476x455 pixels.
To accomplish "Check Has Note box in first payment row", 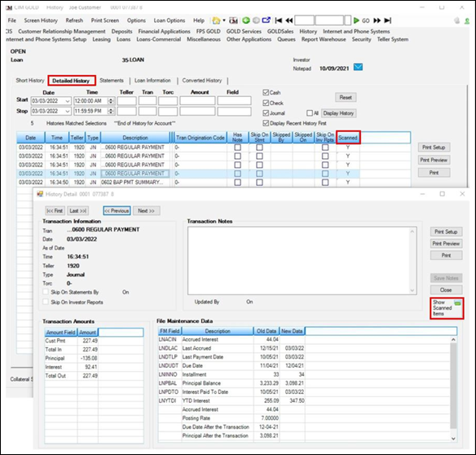I will [x=238, y=148].
